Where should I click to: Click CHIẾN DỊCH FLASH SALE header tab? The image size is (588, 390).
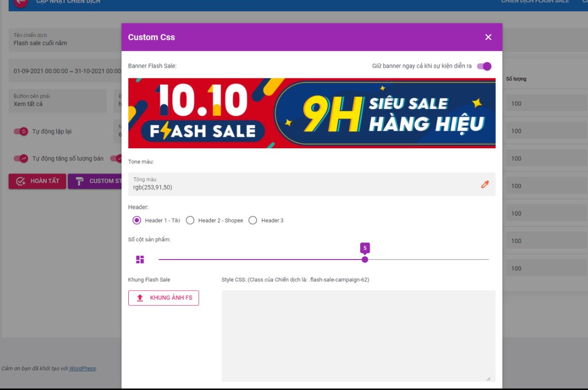pyautogui.click(x=535, y=2)
